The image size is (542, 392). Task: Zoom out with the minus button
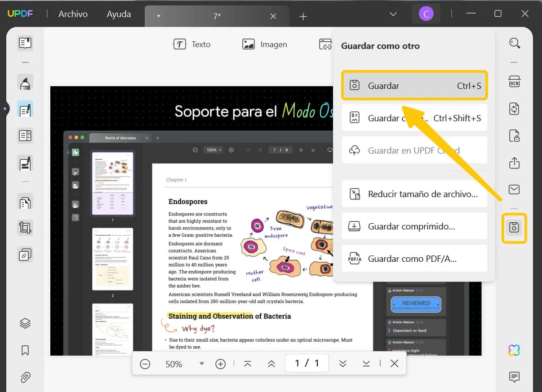pos(145,364)
